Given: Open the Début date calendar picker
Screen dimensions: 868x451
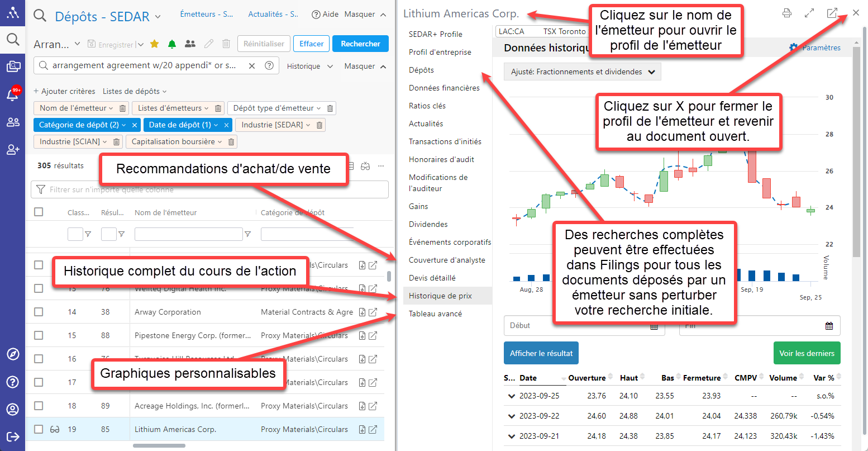Looking at the screenshot, I should pos(654,326).
